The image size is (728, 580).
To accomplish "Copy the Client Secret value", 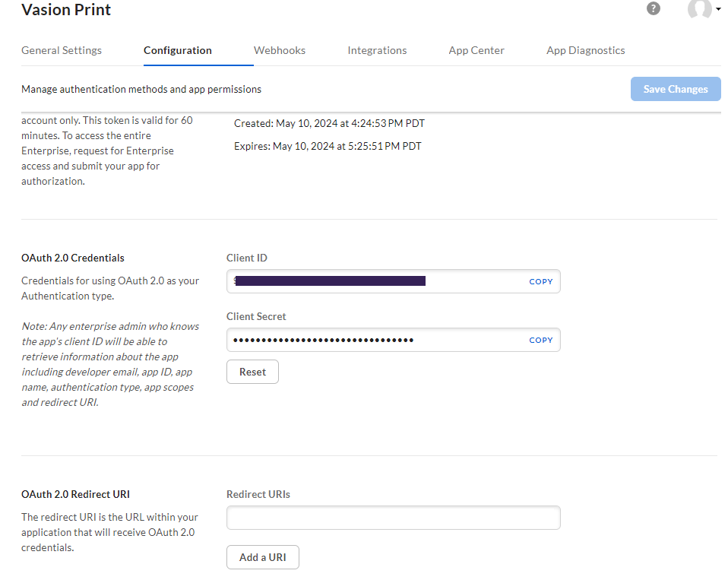I will click(x=541, y=340).
